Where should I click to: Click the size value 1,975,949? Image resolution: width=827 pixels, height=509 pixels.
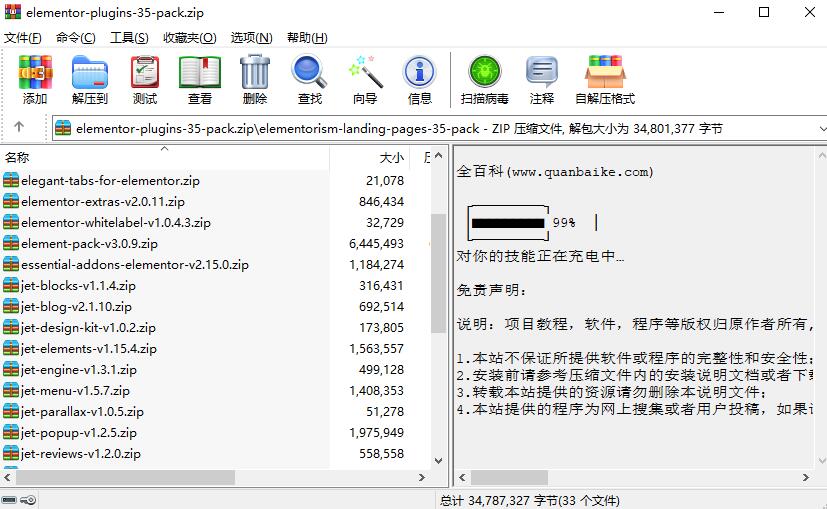pos(377,433)
